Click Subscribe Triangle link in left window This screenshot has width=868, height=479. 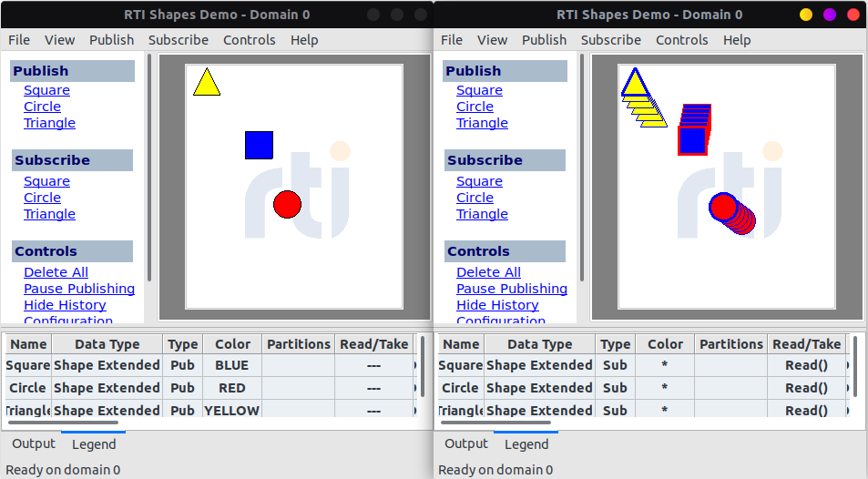click(49, 214)
